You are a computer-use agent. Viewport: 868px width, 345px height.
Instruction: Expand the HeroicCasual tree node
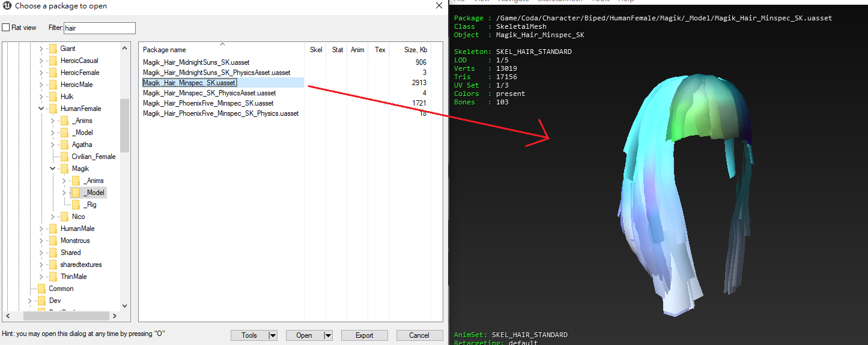[x=41, y=61]
